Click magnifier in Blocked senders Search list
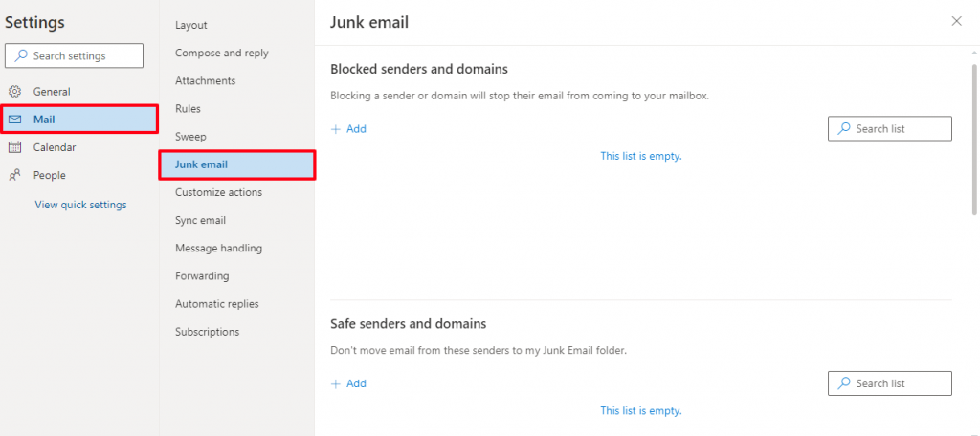Image resolution: width=980 pixels, height=436 pixels. [844, 128]
